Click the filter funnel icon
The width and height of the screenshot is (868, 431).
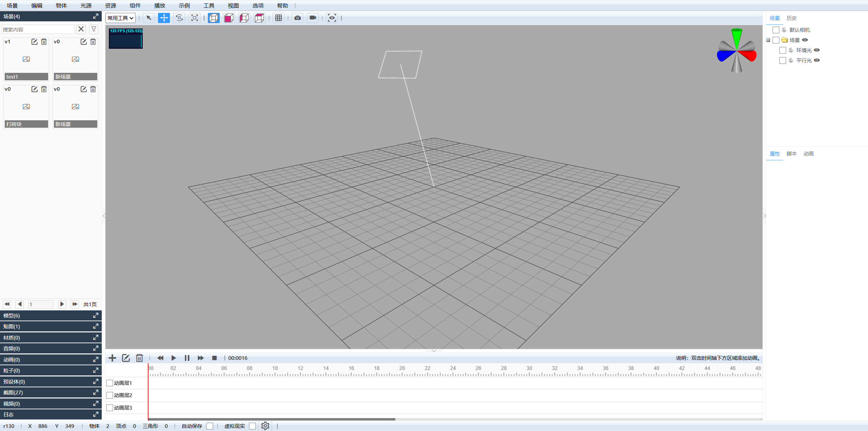(94, 29)
